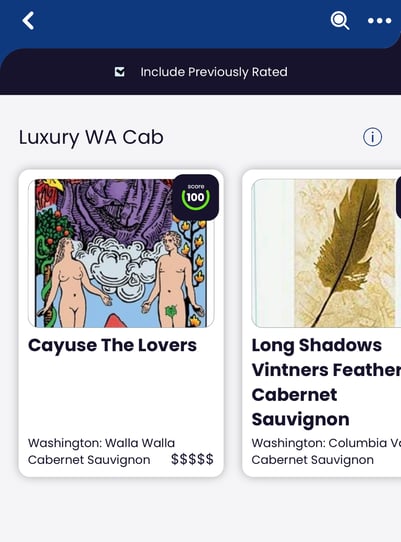
Task: Tap Cabernet Sauvignon under Cayuse The Lovers
Action: [x=89, y=460]
